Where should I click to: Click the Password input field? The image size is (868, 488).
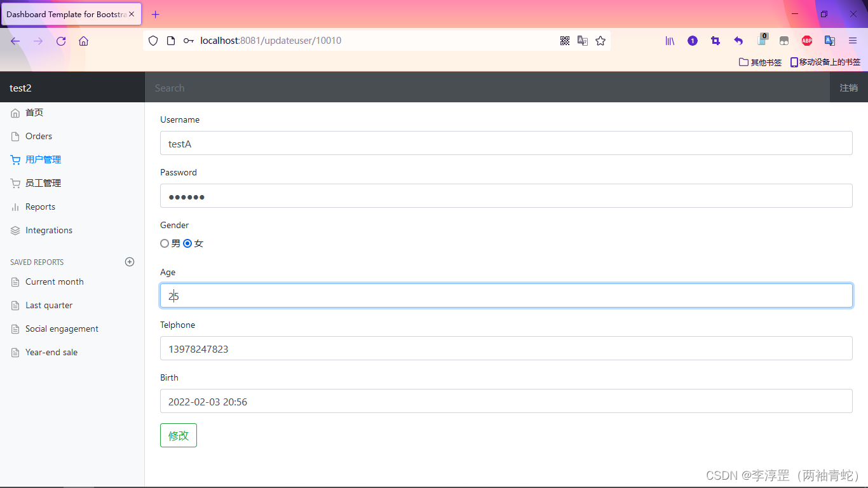[506, 196]
